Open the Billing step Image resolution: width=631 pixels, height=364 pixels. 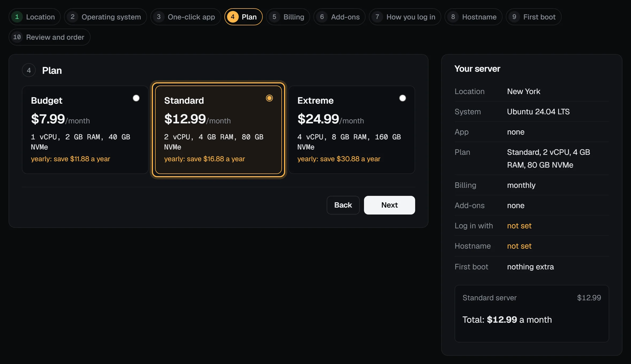pyautogui.click(x=288, y=17)
